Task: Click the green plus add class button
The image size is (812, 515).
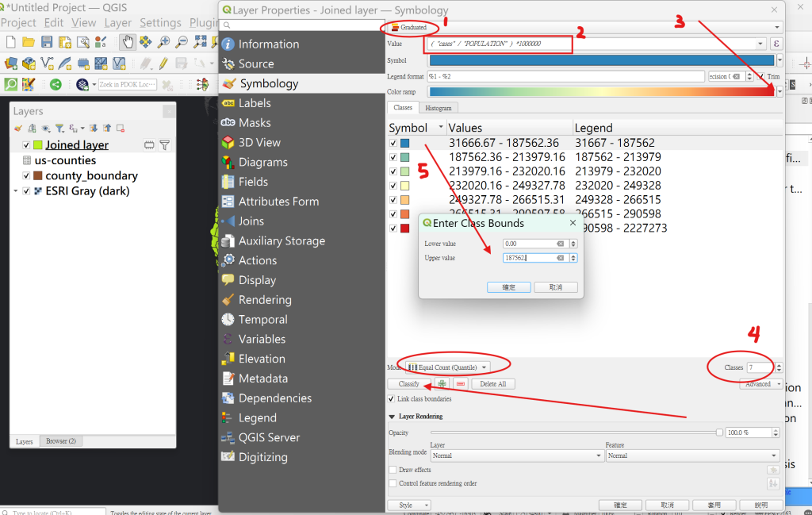Action: (442, 384)
